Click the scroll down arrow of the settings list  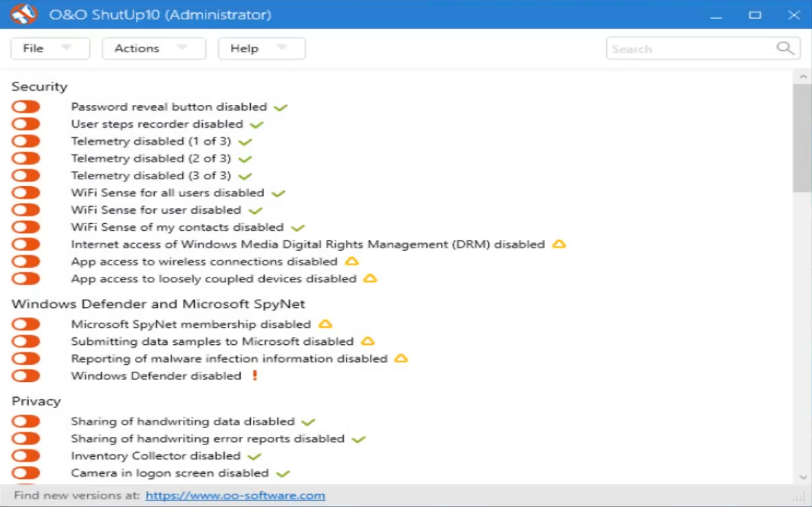pyautogui.click(x=802, y=477)
